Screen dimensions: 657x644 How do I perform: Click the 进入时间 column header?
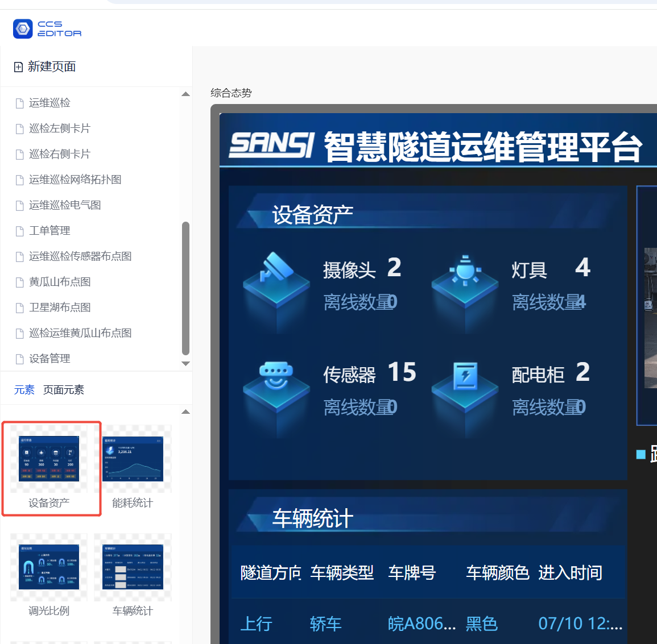coord(571,573)
